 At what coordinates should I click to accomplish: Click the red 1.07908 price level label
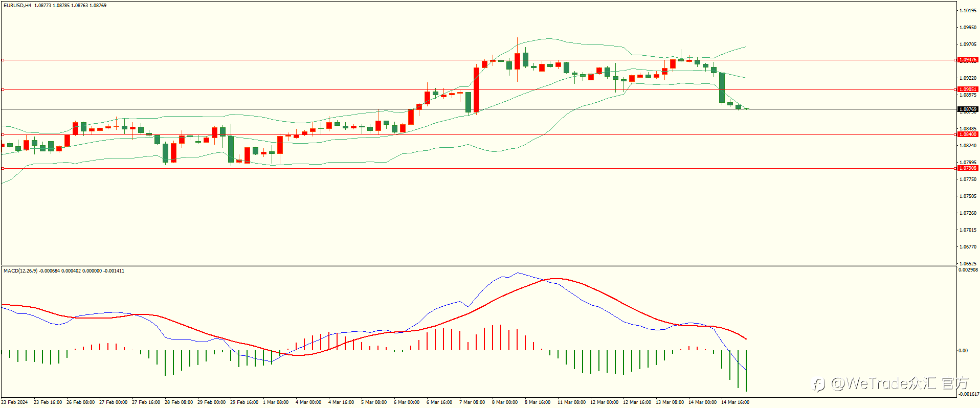pyautogui.click(x=968, y=168)
